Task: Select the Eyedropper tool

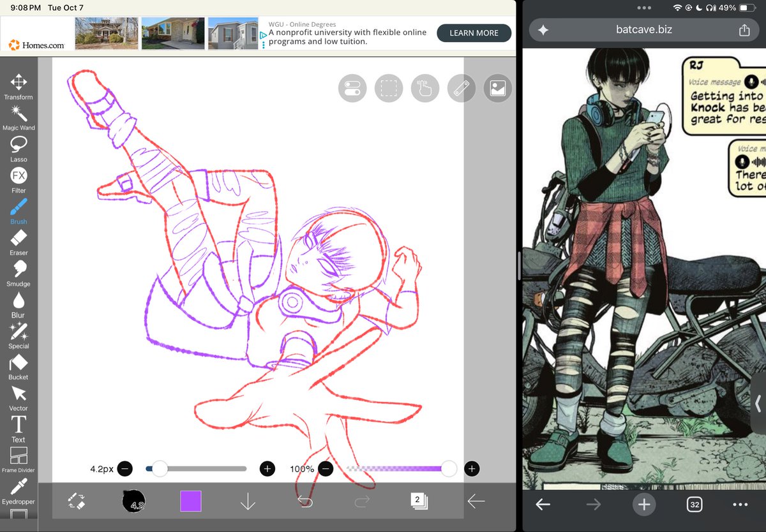Action: pos(19,492)
